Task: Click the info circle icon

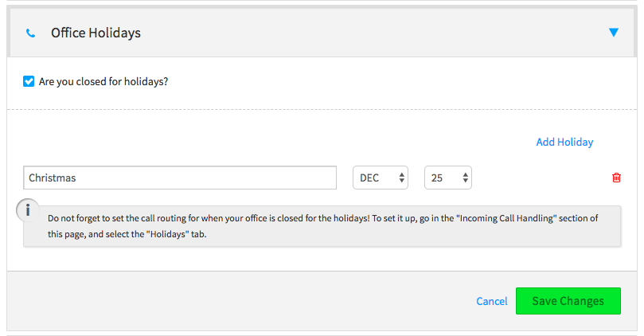Action: [29, 210]
